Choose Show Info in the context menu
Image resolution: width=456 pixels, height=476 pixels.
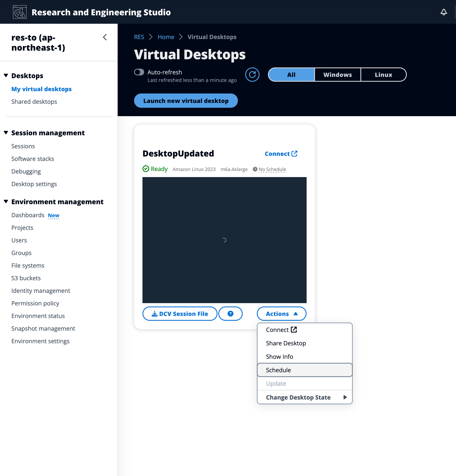tap(279, 356)
